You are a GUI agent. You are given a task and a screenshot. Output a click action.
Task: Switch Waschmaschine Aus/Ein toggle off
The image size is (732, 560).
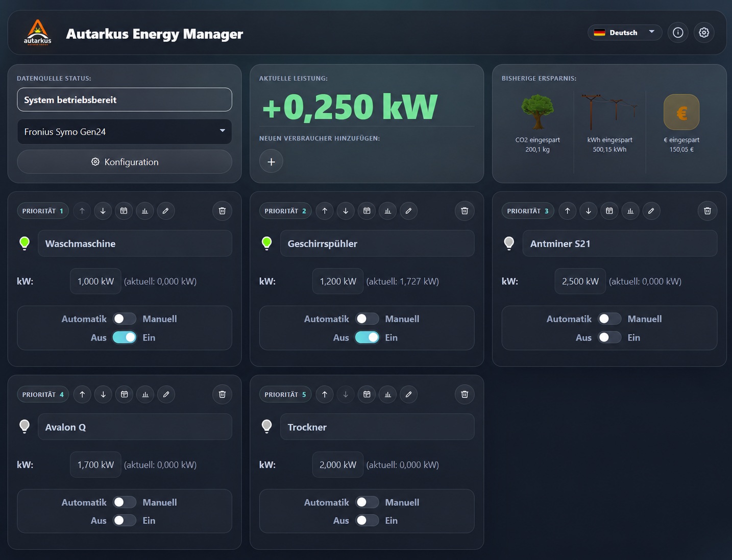click(x=124, y=337)
